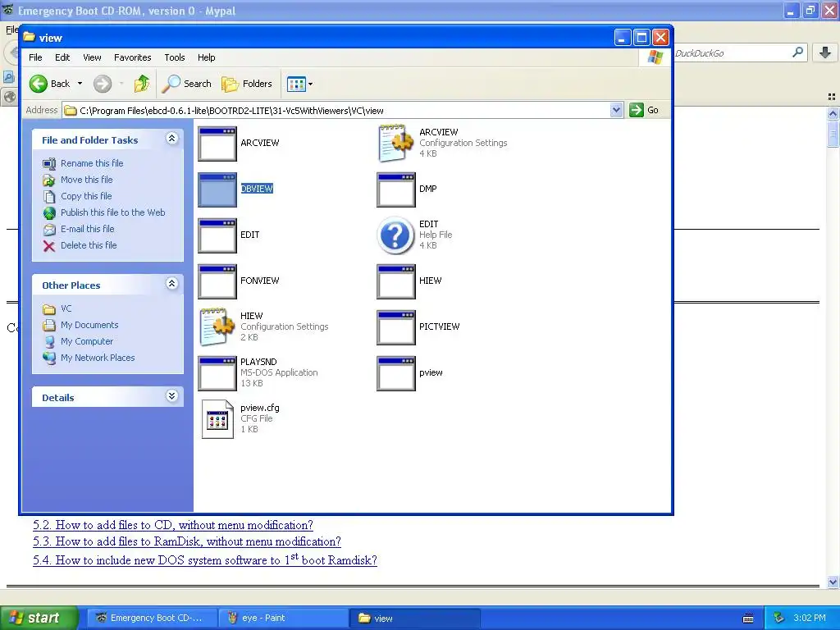Select the DMP application icon
The height and width of the screenshot is (630, 840).
396,189
